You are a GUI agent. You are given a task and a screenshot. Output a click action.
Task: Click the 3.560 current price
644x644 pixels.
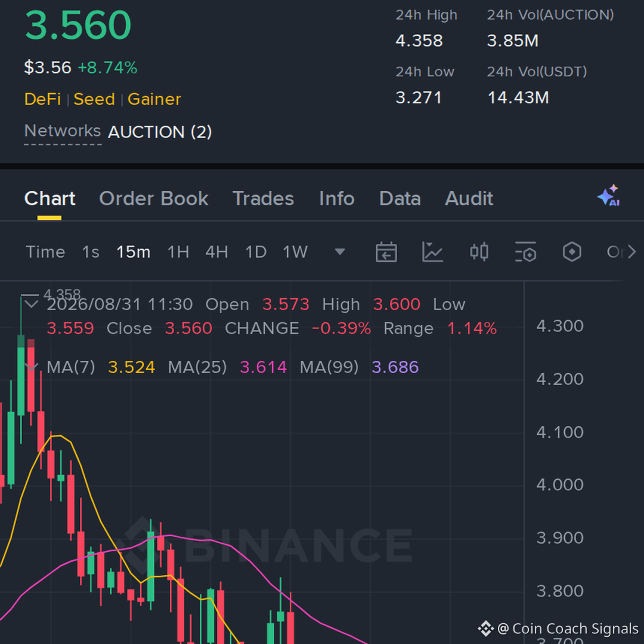(x=78, y=25)
